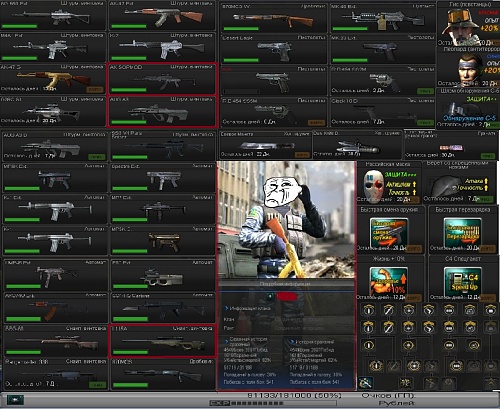
Task: Select the MK.46 Ext machine gun
Action: click(383, 18)
